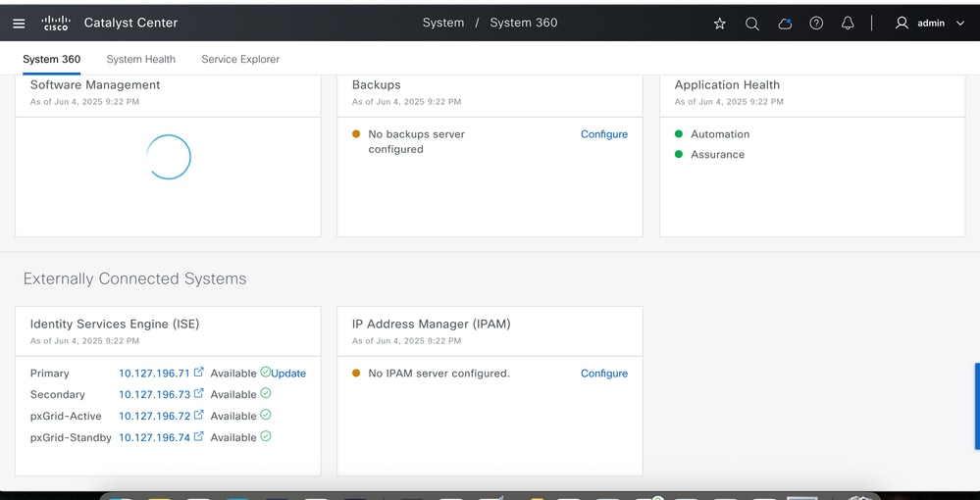
Task: Click the Software Management card title
Action: pyautogui.click(x=95, y=85)
